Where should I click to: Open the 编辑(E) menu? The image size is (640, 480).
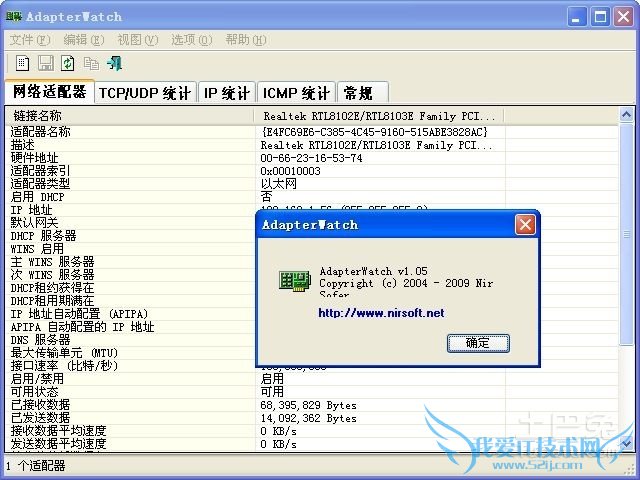tap(84, 40)
